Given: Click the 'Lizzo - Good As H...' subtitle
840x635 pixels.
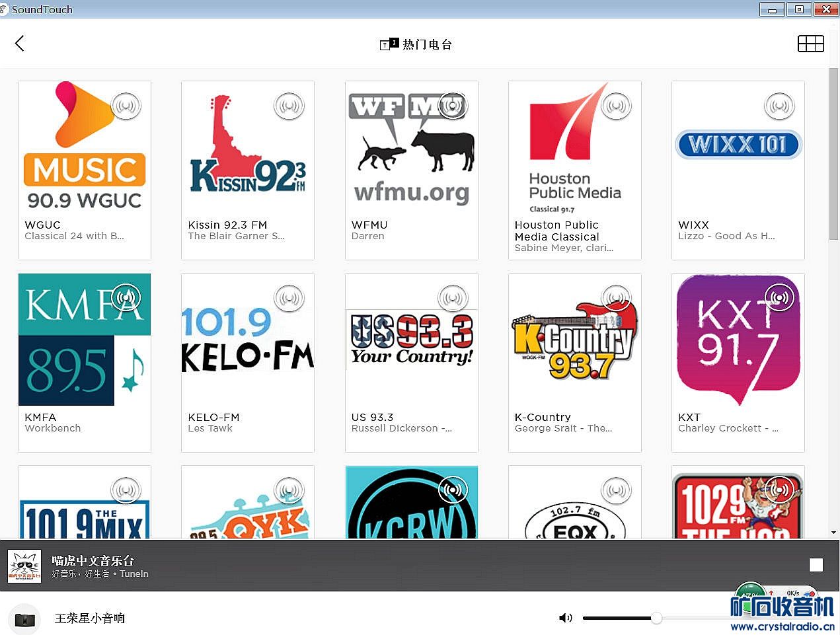Looking at the screenshot, I should click(x=726, y=236).
